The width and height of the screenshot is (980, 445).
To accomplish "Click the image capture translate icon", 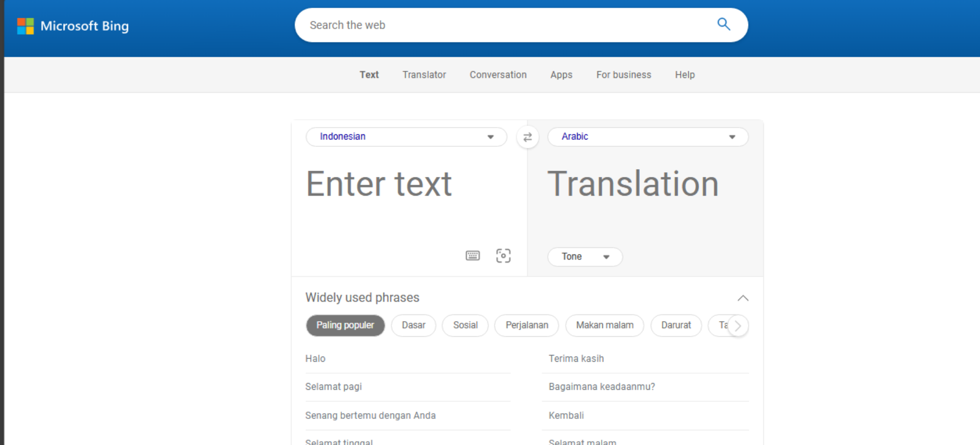I will tap(503, 256).
